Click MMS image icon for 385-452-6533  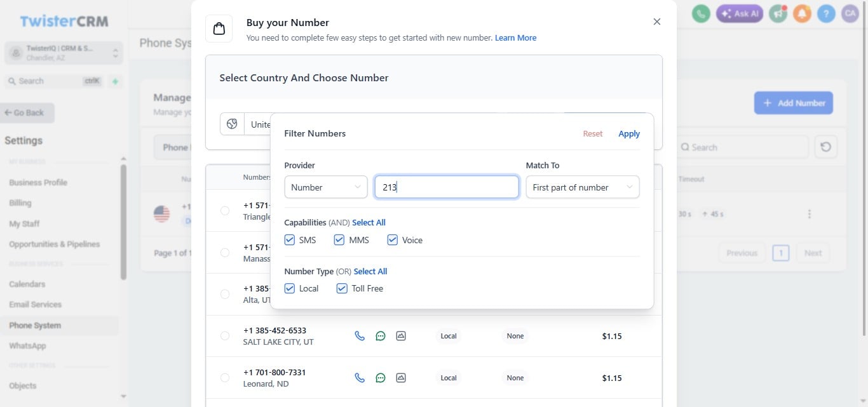point(401,336)
